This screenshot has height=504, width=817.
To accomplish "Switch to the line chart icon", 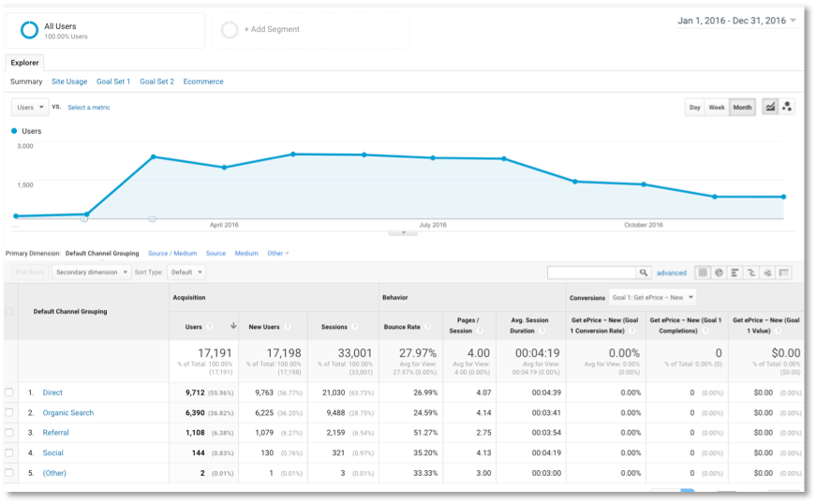I will click(770, 107).
